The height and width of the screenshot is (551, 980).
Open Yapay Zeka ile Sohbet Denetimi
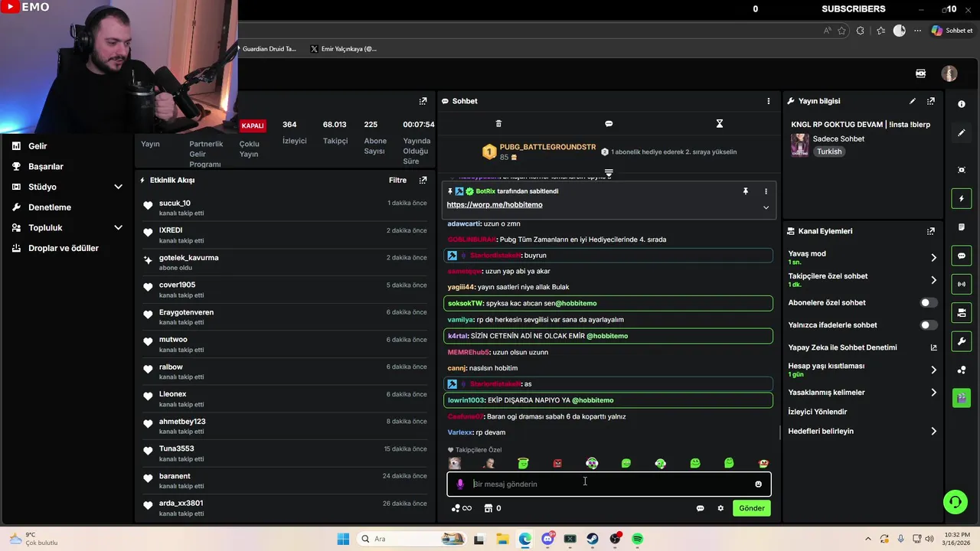[862, 347]
